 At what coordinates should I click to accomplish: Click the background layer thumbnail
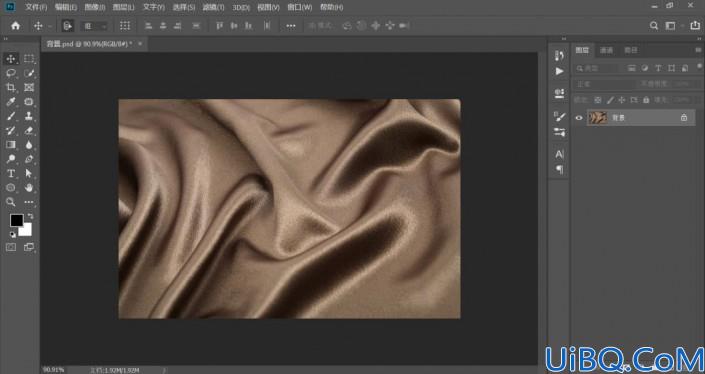pos(598,118)
